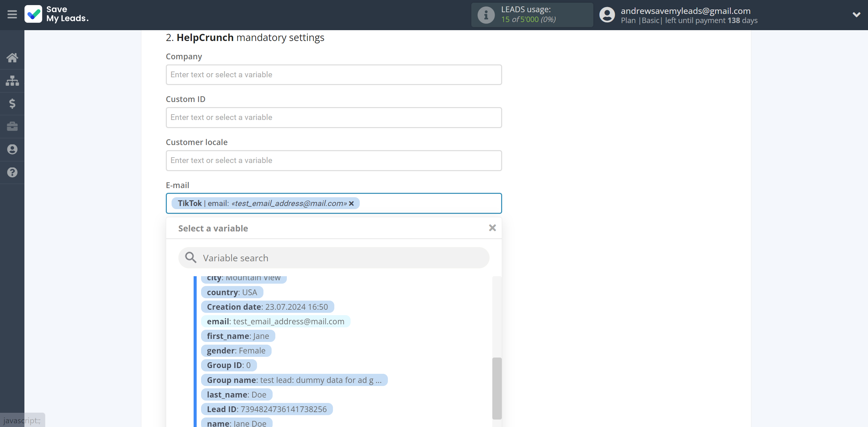Viewport: 868px width, 427px height.
Task: Close the Select a variable panel
Action: pos(492,228)
